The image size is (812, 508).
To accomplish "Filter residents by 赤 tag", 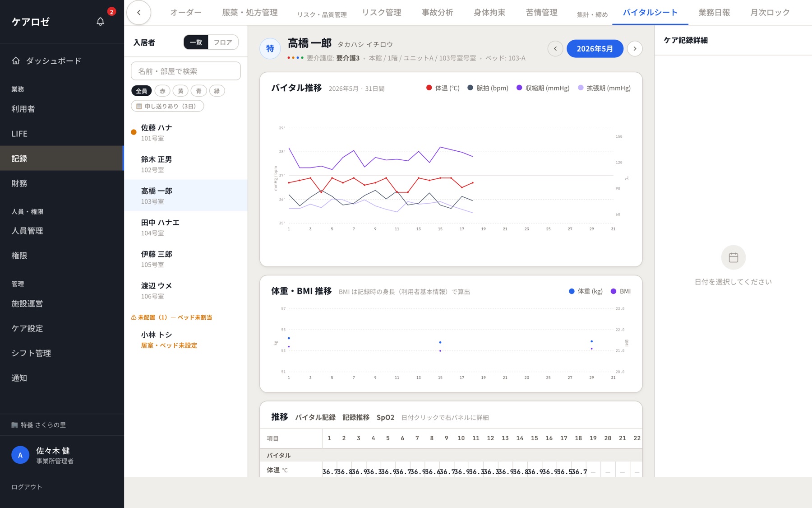I will pos(162,91).
